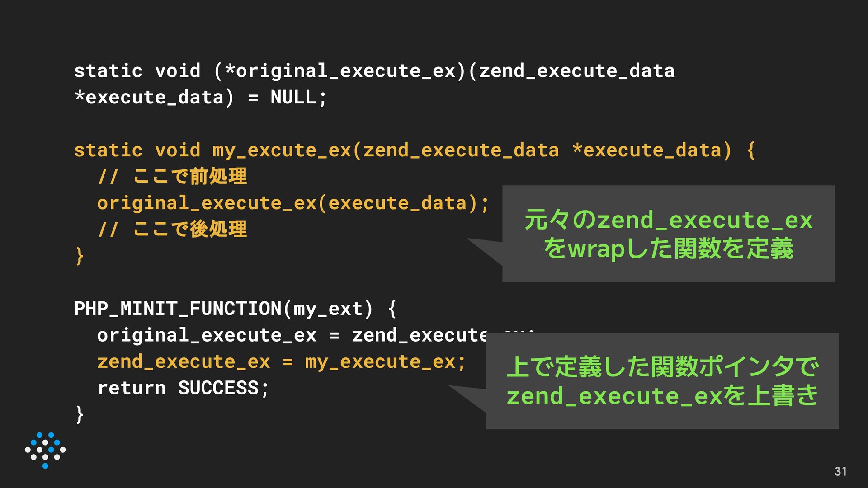This screenshot has height=488, width=868.
Task: Click the static void my_excute_ex line
Action: (414, 150)
